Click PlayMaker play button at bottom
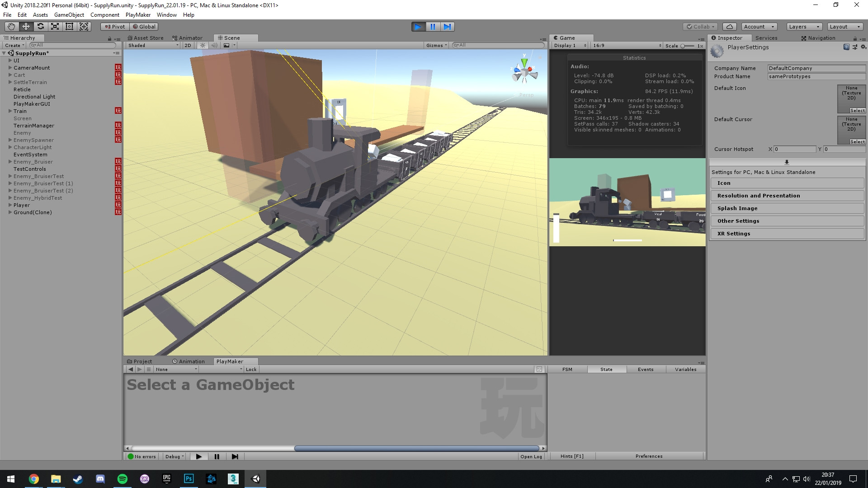Image resolution: width=868 pixels, height=488 pixels. 198,456
